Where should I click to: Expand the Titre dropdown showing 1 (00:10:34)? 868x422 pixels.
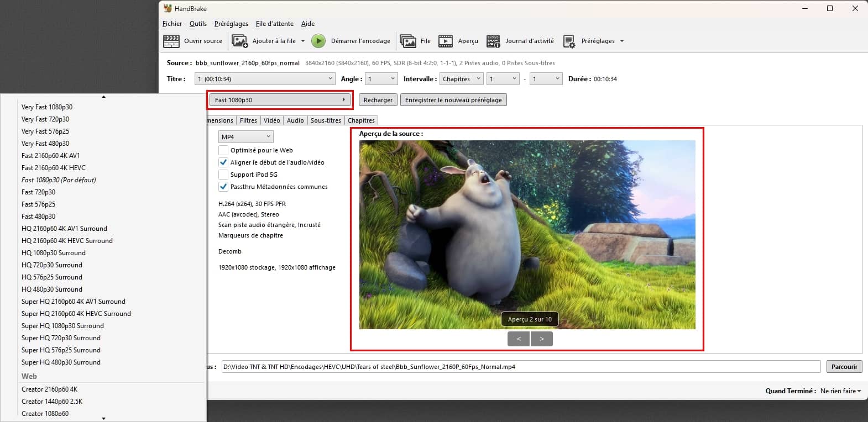[265, 79]
